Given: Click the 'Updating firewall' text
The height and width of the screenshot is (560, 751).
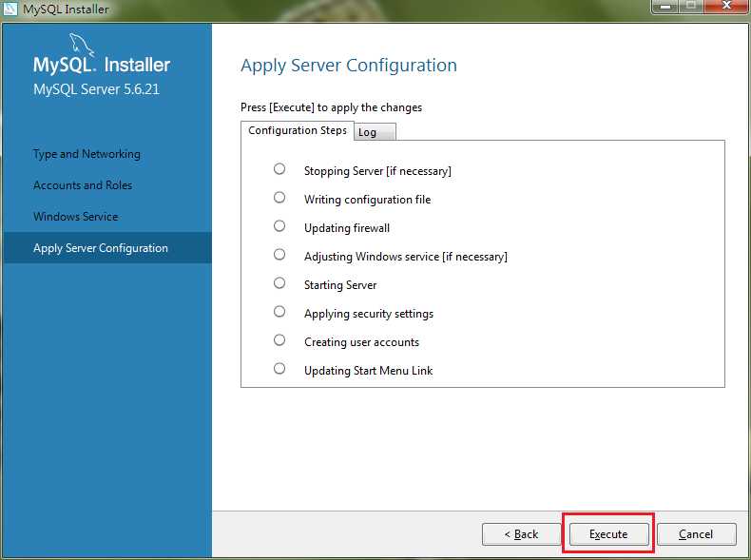Looking at the screenshot, I should 347,228.
